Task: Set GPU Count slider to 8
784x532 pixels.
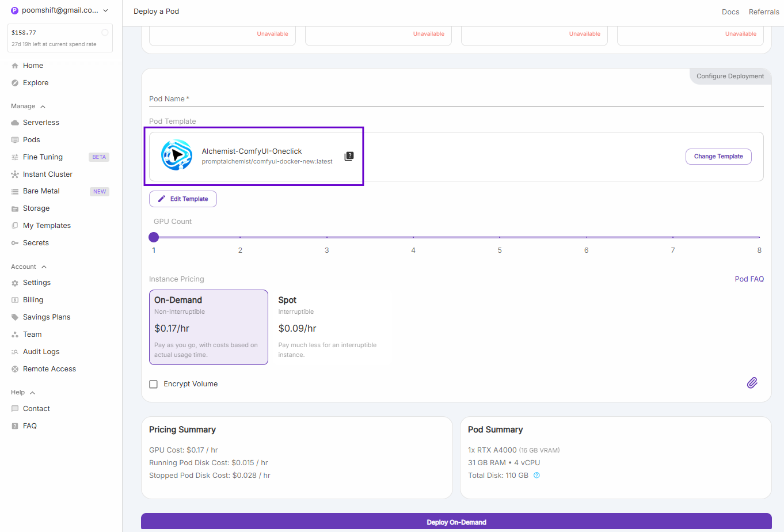Action: pyautogui.click(x=759, y=237)
